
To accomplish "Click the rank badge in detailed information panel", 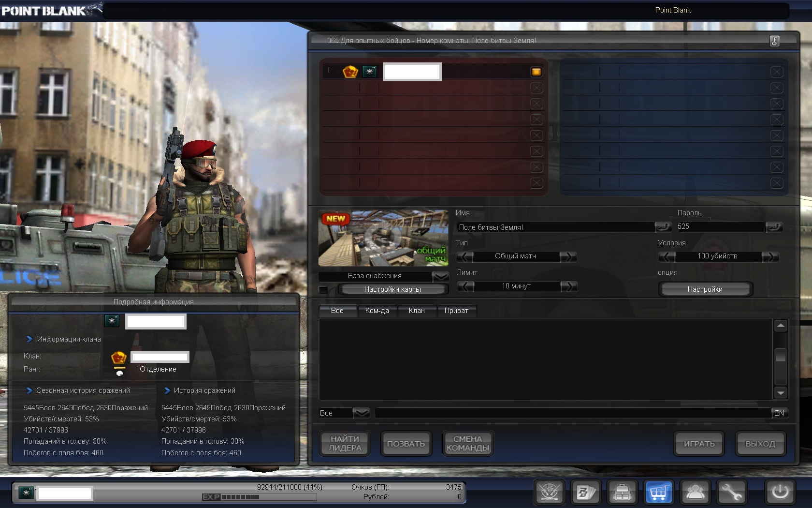I will point(112,321).
